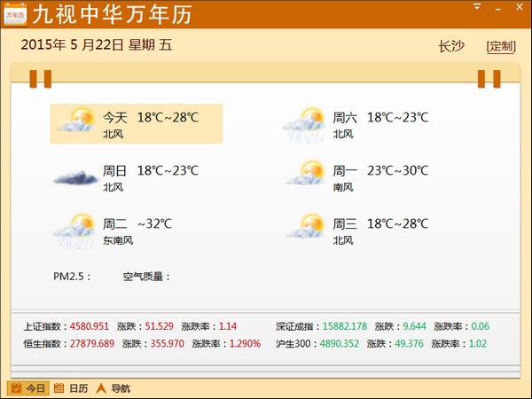Screen dimensions: 532x399
Task: Click the 日历 grid calendar icon
Action: coord(59,387)
